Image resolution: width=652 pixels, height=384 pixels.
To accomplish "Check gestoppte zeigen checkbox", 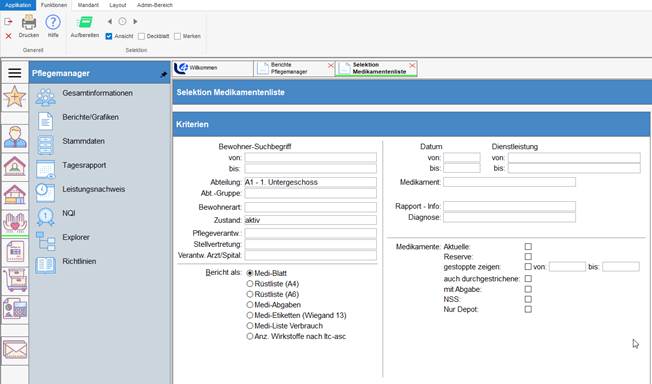I will [528, 267].
